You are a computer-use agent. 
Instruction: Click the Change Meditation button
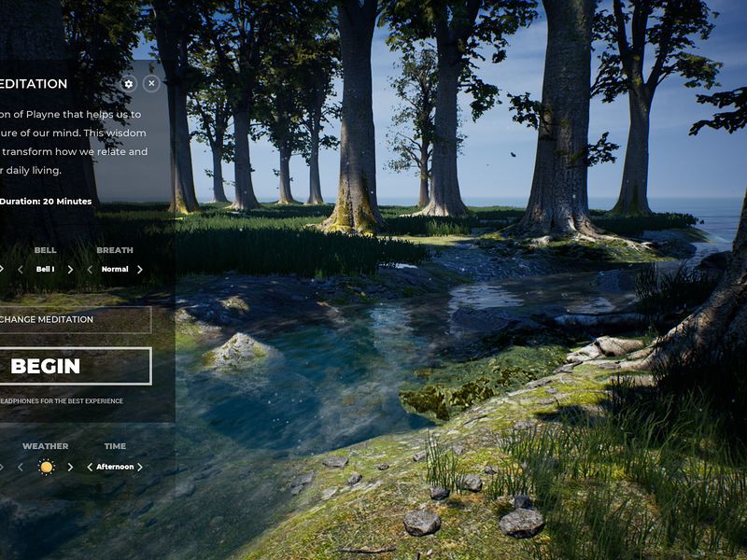(x=76, y=319)
